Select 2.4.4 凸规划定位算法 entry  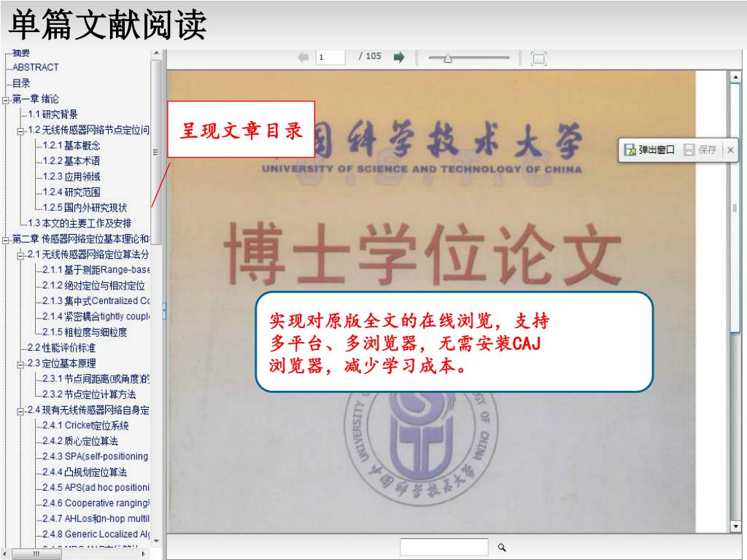[x=85, y=472]
